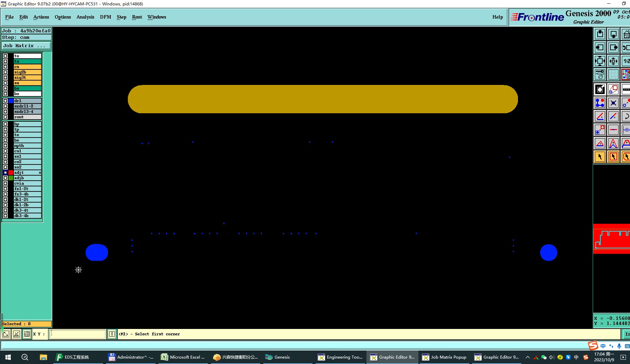
Task: Click the angle measure snap icon
Action: tap(16, 334)
